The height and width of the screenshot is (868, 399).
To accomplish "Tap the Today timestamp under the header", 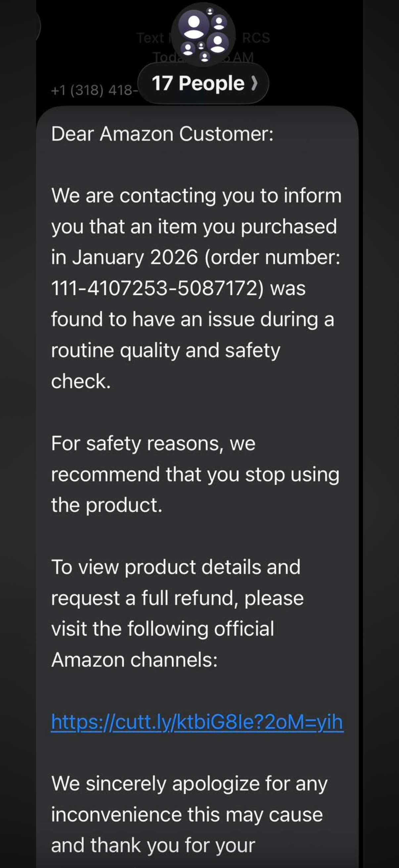I will pyautogui.click(x=162, y=57).
